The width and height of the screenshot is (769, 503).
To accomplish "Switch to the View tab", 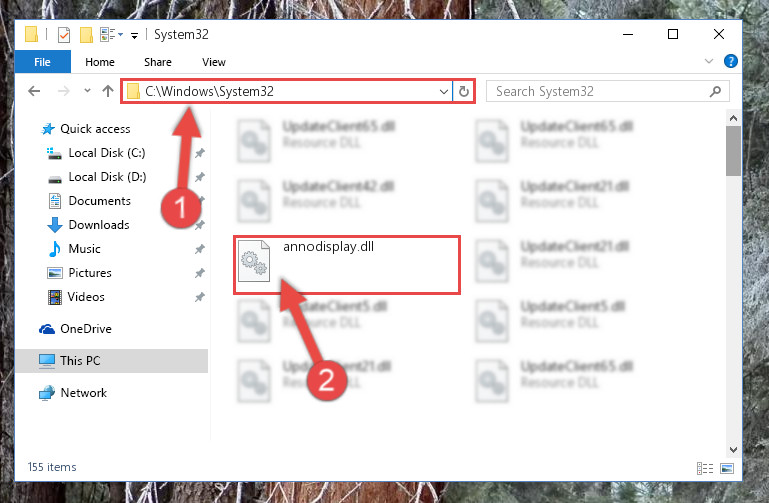I will [214, 62].
